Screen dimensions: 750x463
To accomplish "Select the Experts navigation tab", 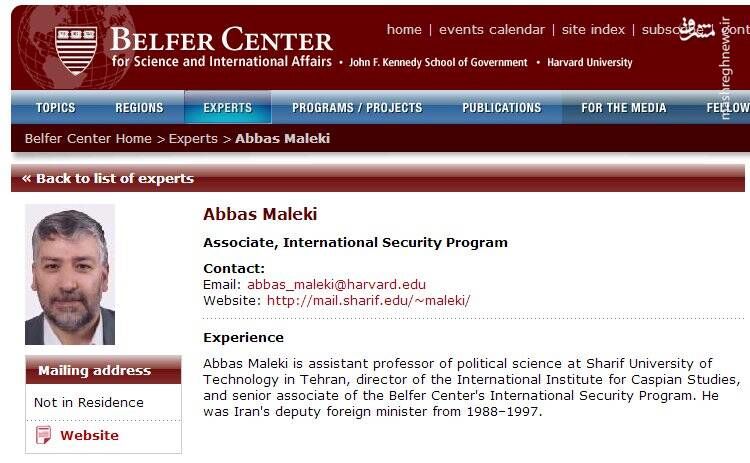I will tap(227, 108).
